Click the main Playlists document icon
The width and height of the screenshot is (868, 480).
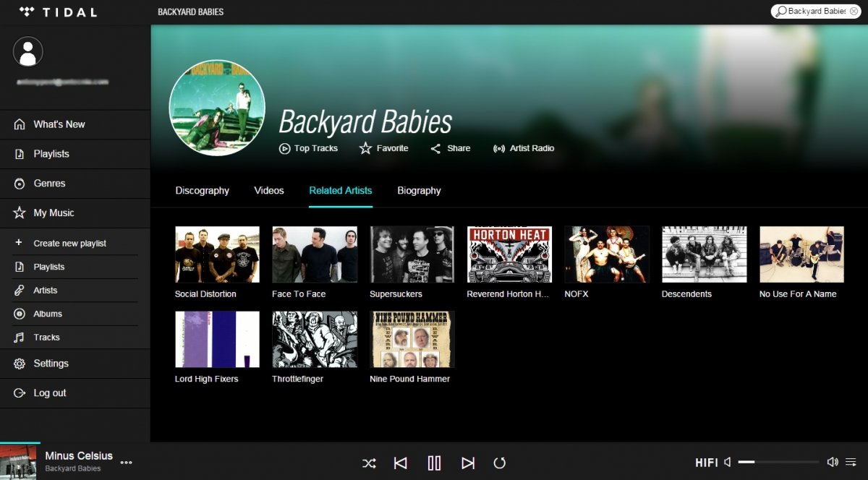click(20, 154)
